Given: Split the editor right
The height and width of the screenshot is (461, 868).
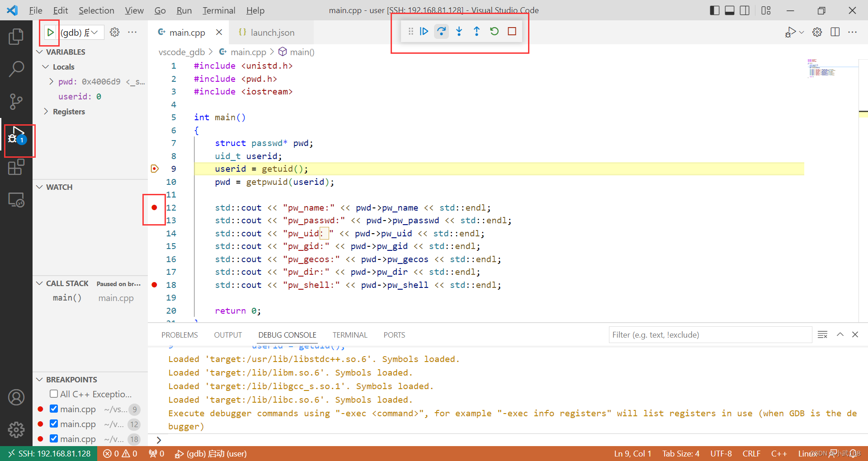Looking at the screenshot, I should click(x=835, y=32).
